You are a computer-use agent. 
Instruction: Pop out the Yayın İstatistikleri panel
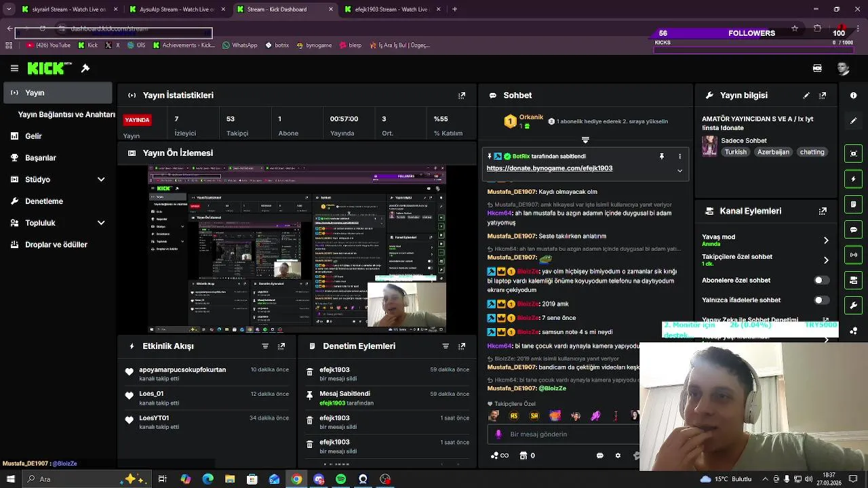(462, 96)
